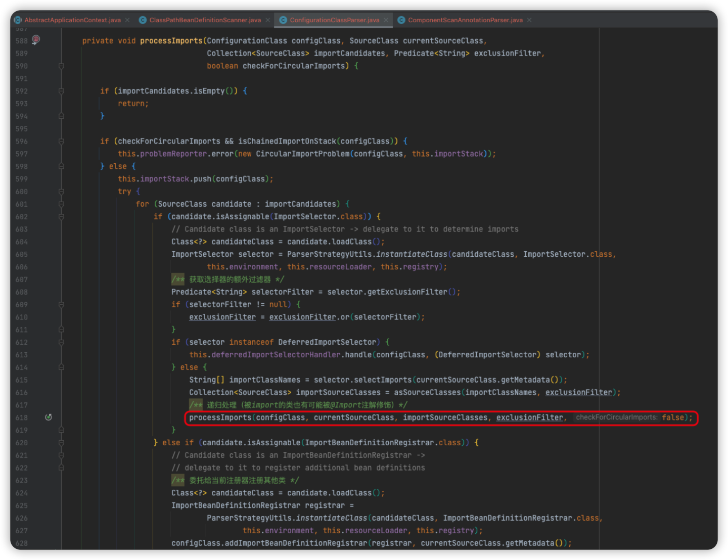Collapse the ImportSelector if fold at line 602

pos(61,216)
